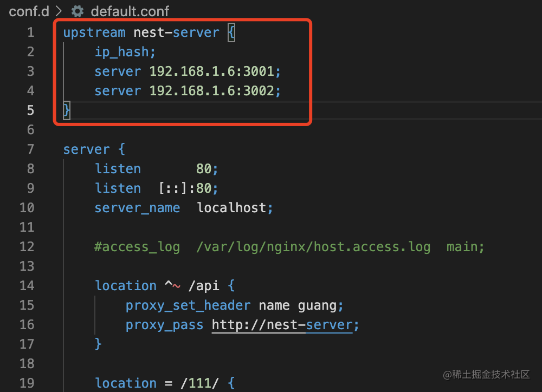Click "proxy_set_header" on line 15
This screenshot has width=542, height=392.
pos(188,306)
